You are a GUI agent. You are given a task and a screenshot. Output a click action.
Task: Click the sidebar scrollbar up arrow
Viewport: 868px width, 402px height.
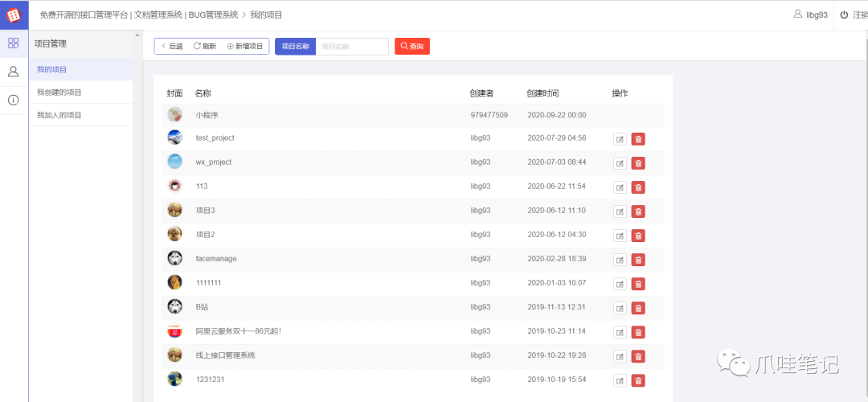pyautogui.click(x=137, y=35)
